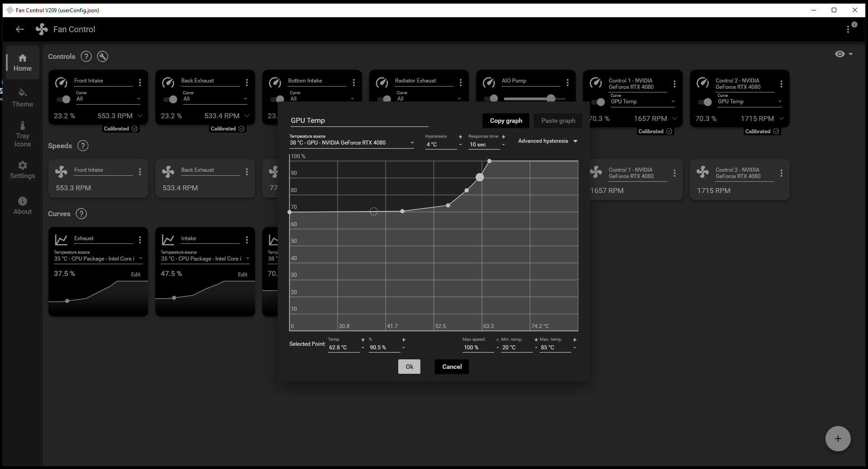868x469 pixels.
Task: Open the Control 1 NVIDIA speed card menu
Action: point(675,173)
